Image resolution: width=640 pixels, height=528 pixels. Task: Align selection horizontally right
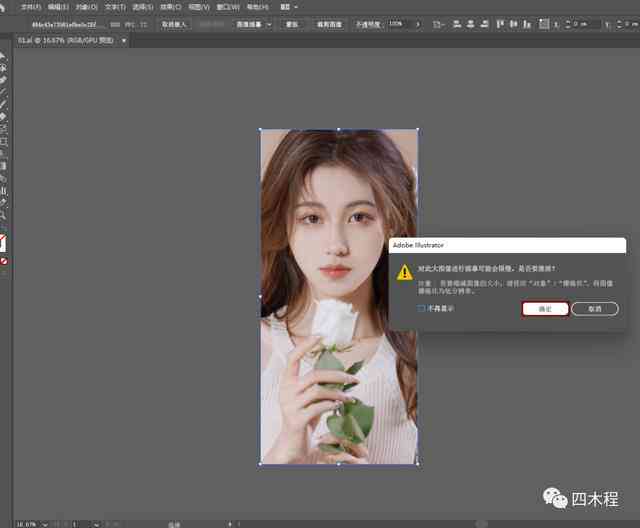point(484,24)
